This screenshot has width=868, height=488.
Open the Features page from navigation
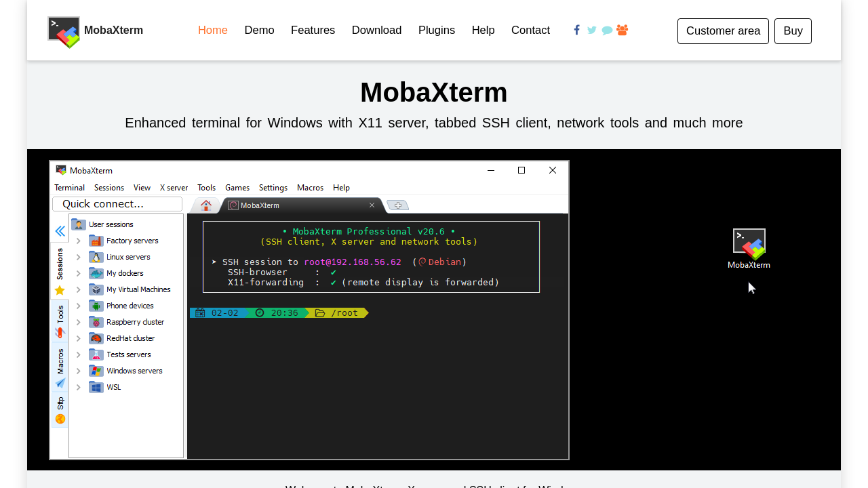(313, 30)
